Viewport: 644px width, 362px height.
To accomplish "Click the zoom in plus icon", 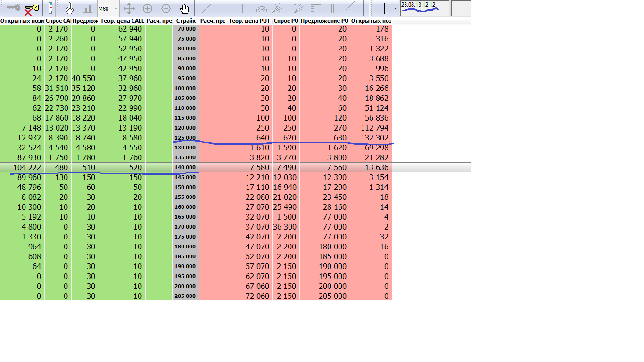I will (x=148, y=8).
